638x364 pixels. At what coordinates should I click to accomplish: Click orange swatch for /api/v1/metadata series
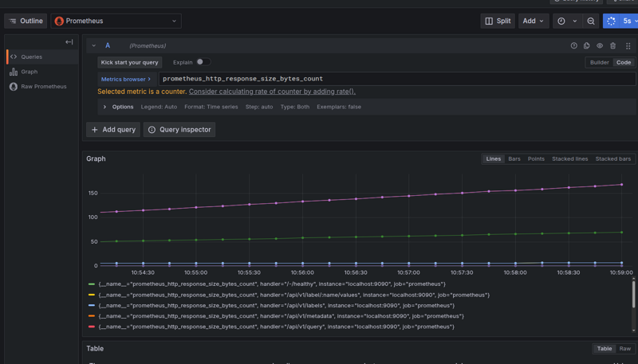[92, 316]
